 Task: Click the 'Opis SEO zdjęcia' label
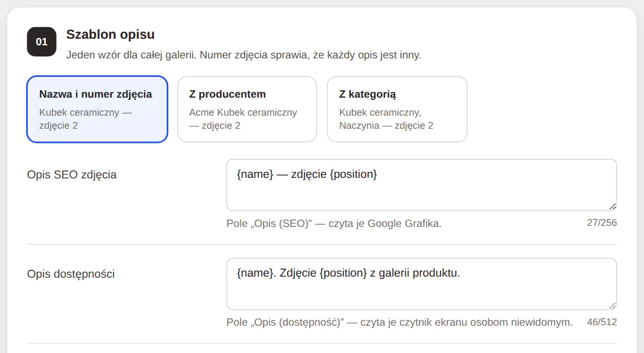(x=72, y=175)
